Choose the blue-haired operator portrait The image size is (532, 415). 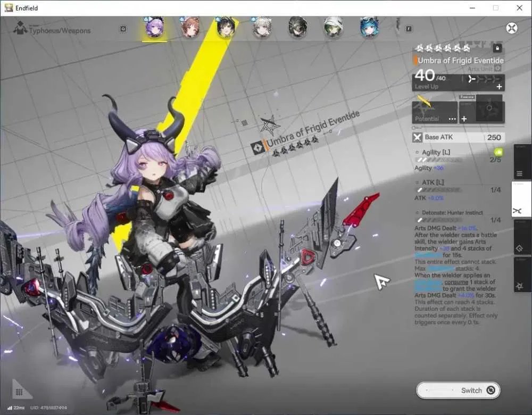point(369,28)
